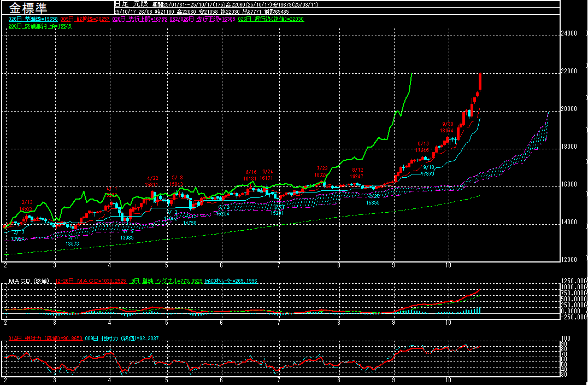The width and height of the screenshot is (588, 385).
Task: Click the MACDオシレーター legend value
Action: [231, 281]
